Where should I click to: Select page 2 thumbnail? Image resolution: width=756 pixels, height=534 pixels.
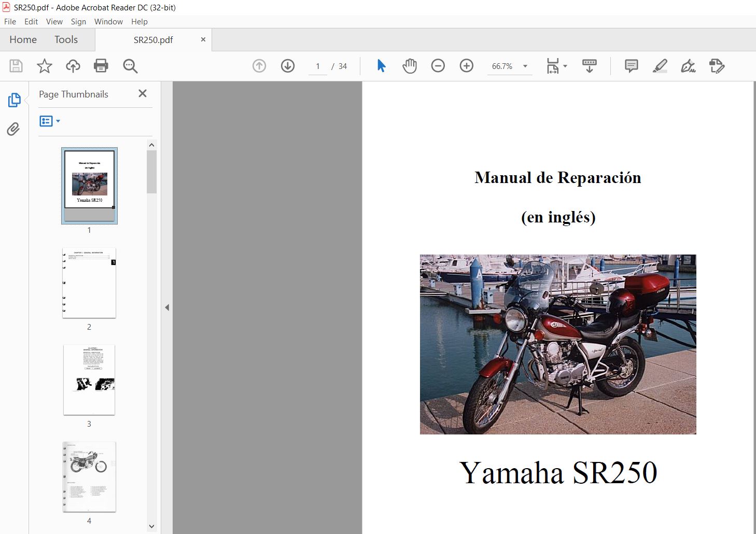89,283
